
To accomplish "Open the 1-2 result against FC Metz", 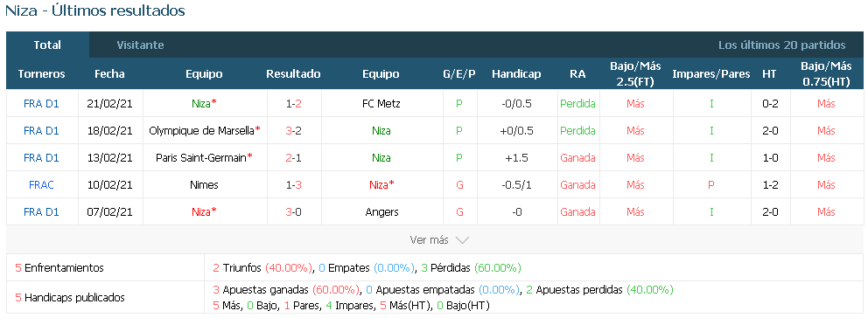I will (x=294, y=103).
